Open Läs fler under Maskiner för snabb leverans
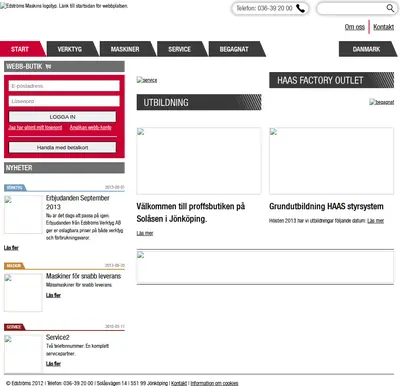This screenshot has height=386, width=400. 53,295
